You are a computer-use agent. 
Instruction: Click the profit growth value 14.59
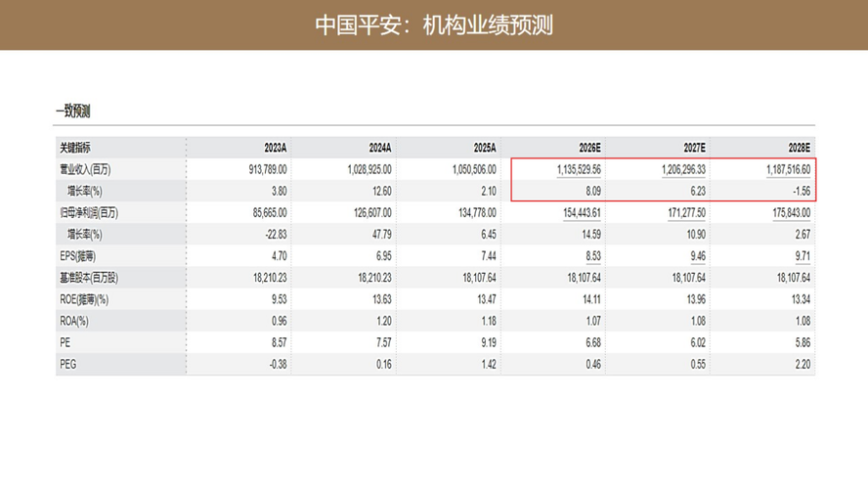click(x=591, y=235)
